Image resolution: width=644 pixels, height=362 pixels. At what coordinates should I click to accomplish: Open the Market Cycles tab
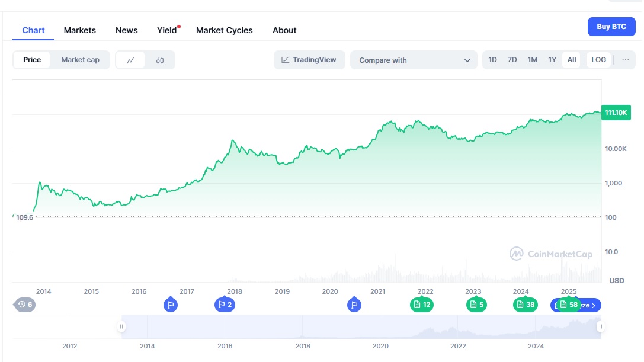click(x=224, y=30)
